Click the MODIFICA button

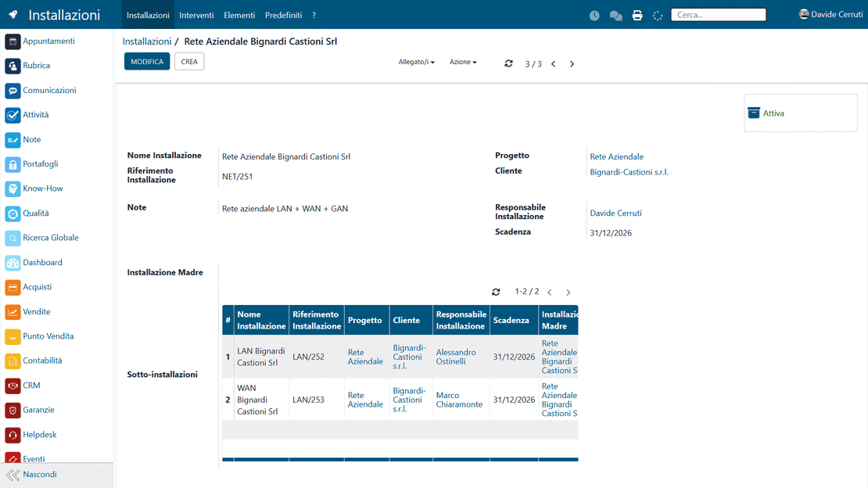tap(147, 62)
